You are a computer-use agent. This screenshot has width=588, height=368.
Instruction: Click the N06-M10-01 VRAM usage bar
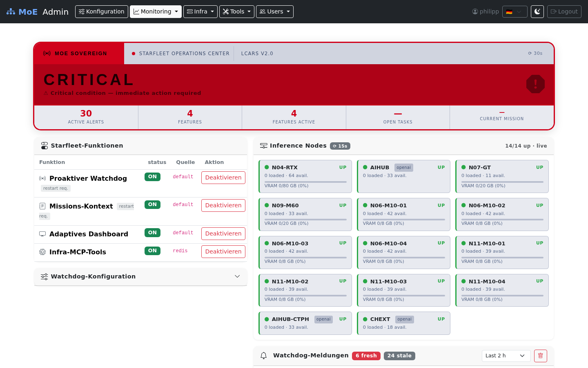click(404, 220)
